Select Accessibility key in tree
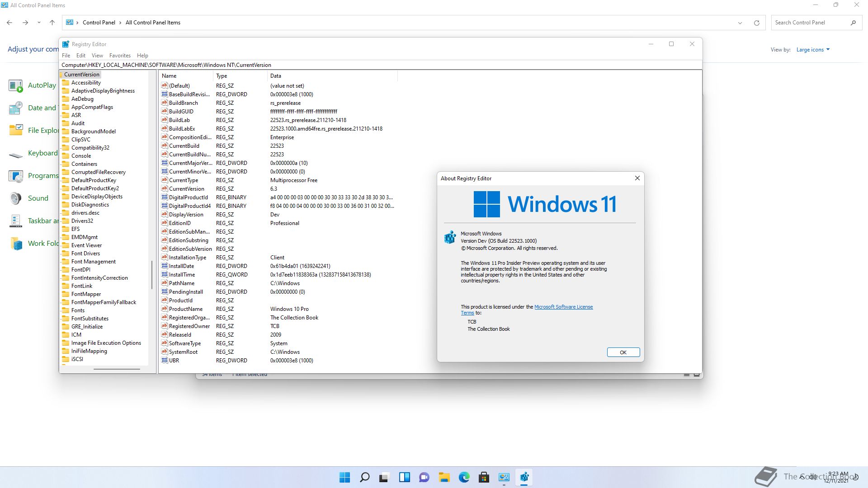868x488 pixels. [86, 83]
